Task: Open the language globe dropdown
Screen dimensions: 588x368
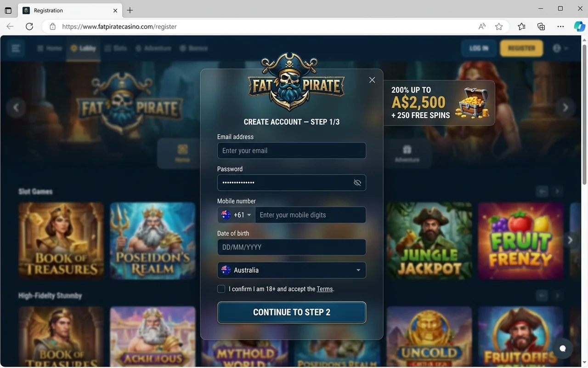Action: coord(560,48)
